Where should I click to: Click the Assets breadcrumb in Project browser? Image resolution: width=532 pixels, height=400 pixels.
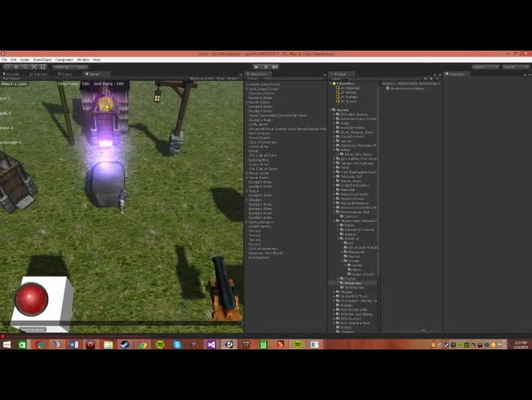388,83
